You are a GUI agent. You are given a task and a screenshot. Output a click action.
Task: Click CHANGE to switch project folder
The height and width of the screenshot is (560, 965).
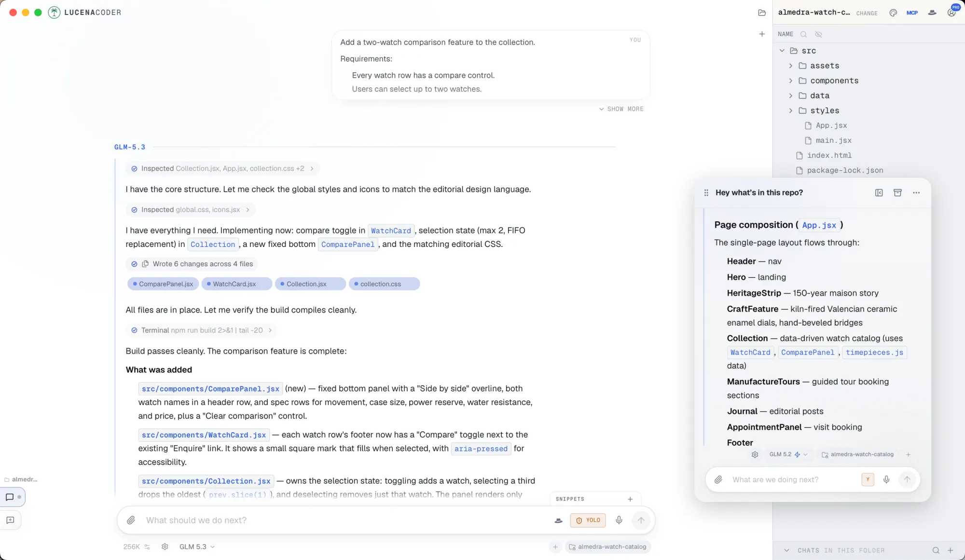(867, 14)
